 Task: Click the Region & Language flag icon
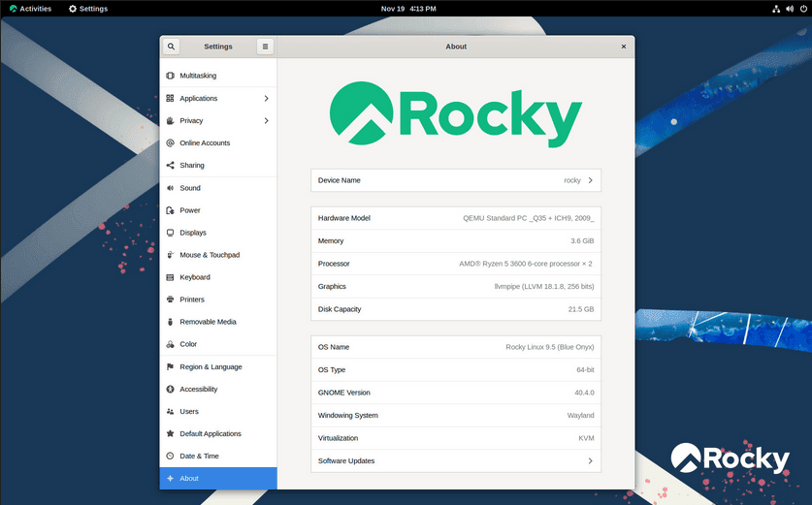(x=170, y=366)
